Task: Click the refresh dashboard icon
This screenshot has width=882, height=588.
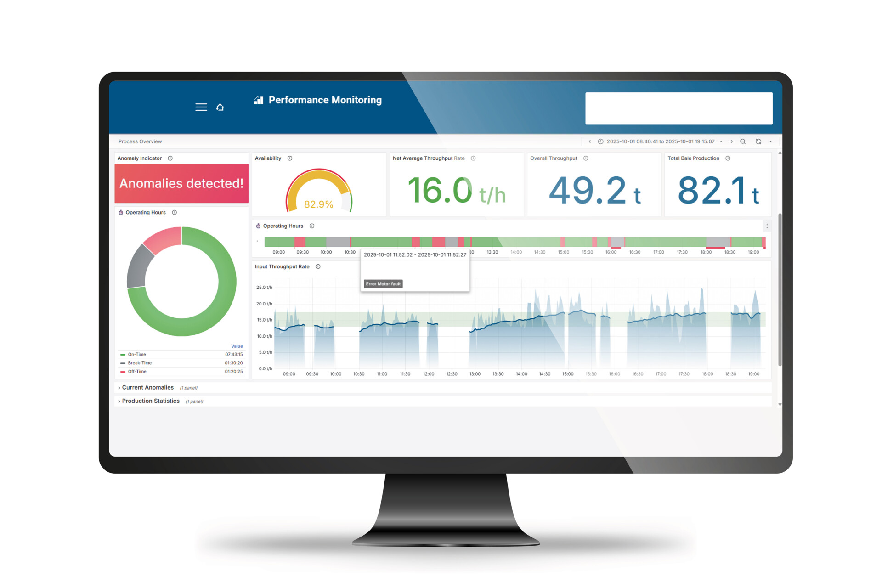Action: click(x=758, y=141)
